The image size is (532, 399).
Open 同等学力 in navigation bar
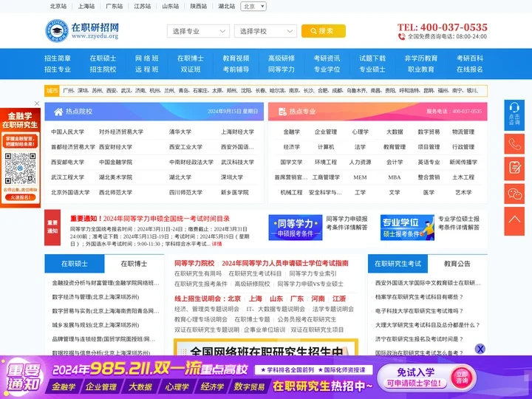282,69
